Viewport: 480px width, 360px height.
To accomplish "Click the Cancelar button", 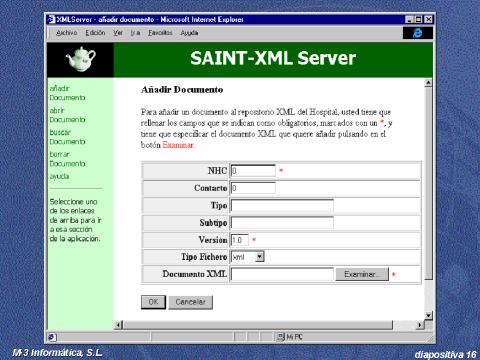I will (x=190, y=302).
